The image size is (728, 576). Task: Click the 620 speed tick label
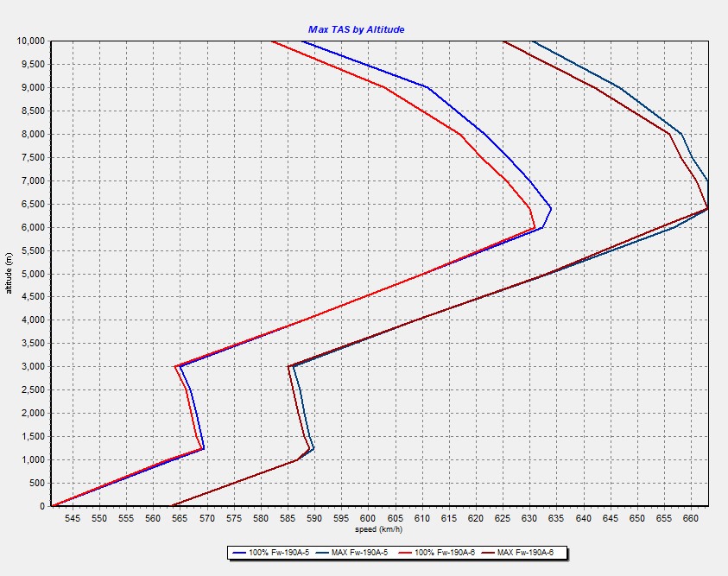click(476, 518)
